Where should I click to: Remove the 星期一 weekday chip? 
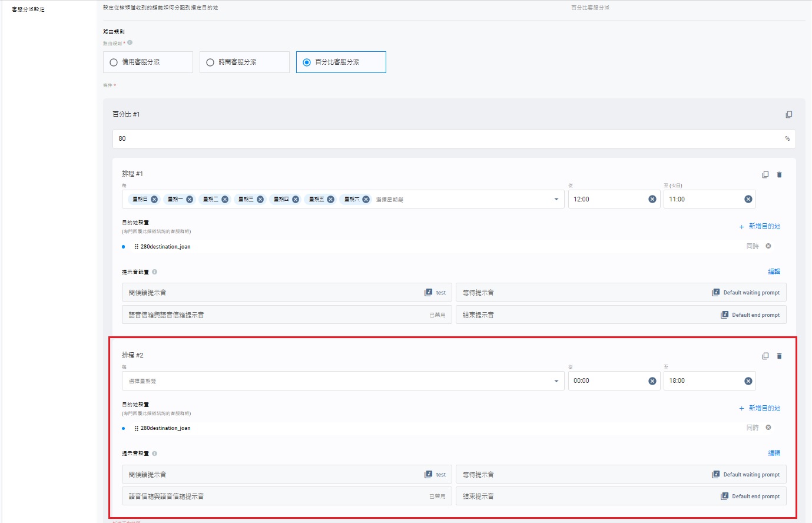click(x=190, y=199)
